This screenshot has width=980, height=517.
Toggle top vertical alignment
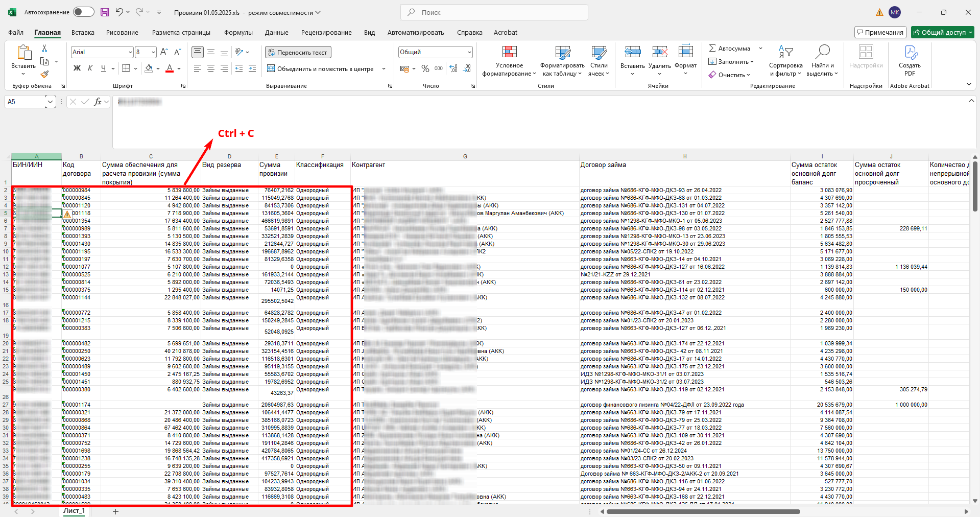[x=198, y=52]
